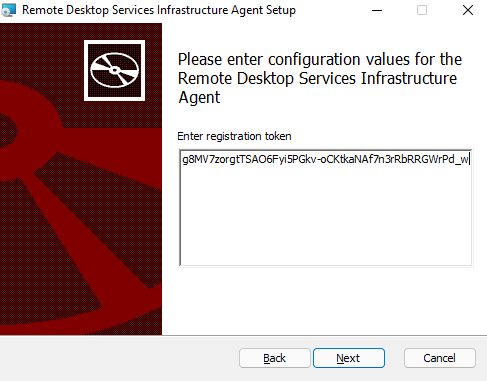
Task: Close the setup window with the X
Action: tap(468, 10)
